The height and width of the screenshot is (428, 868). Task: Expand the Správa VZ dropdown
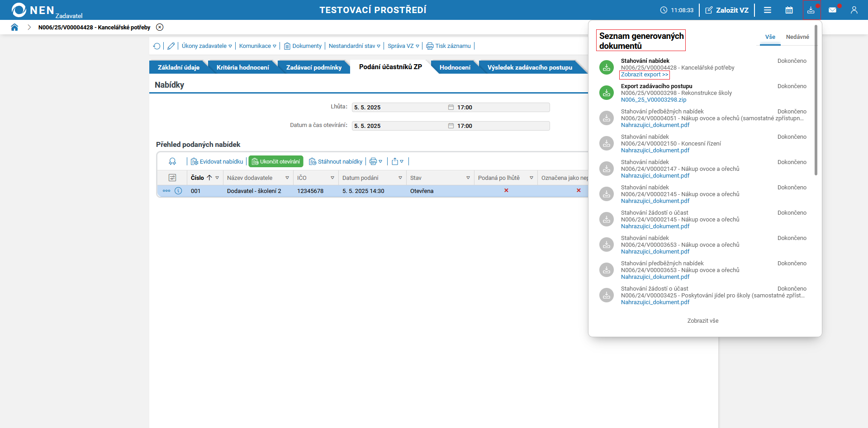pyautogui.click(x=403, y=46)
